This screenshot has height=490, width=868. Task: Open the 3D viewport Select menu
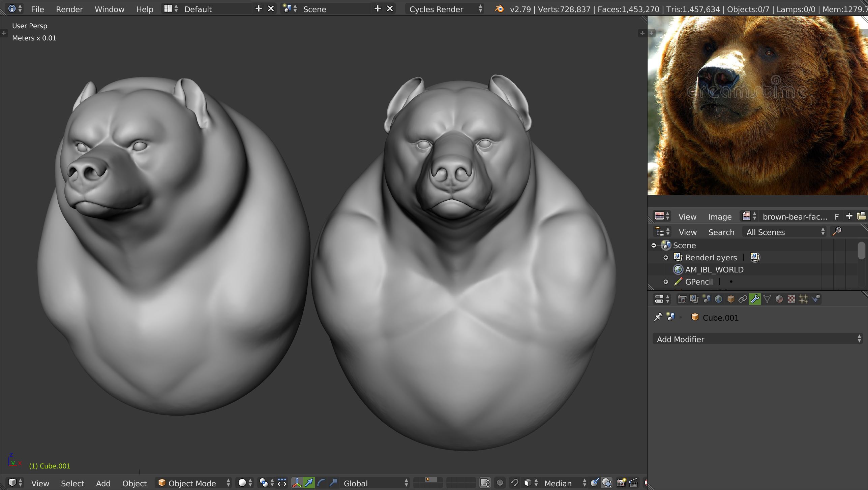[72, 483]
